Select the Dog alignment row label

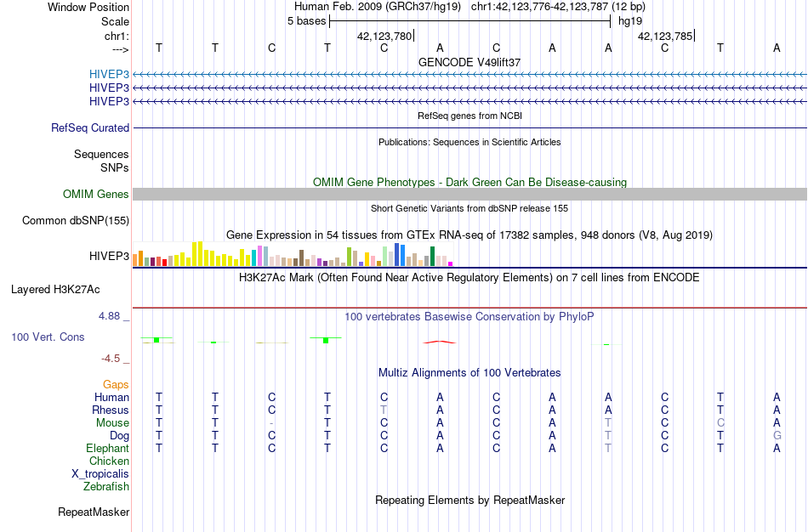pyautogui.click(x=119, y=436)
